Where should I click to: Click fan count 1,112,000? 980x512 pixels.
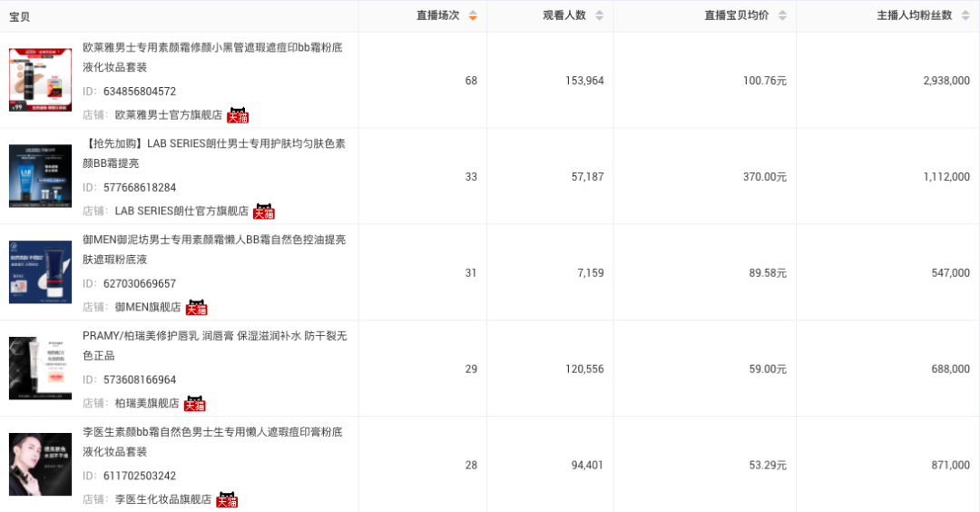click(946, 177)
